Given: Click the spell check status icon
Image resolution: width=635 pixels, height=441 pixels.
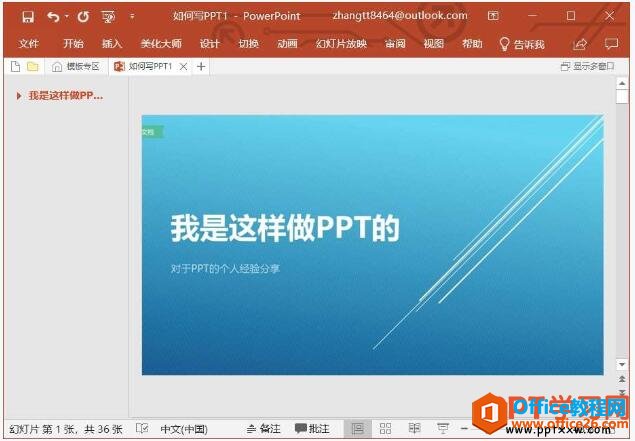Looking at the screenshot, I should coord(142,428).
